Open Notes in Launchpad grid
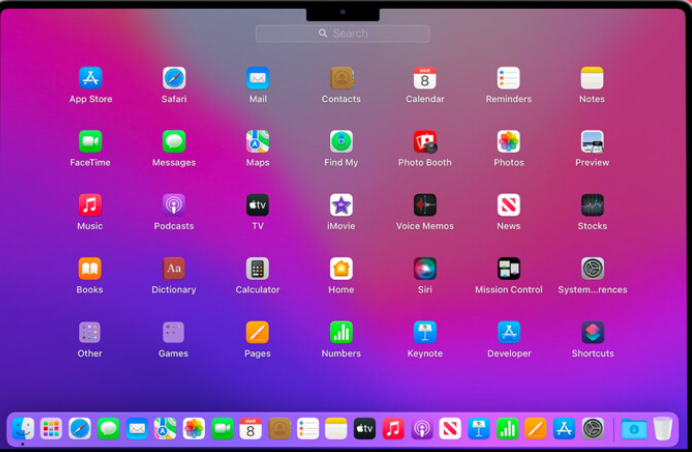The width and height of the screenshot is (692, 452). (x=592, y=79)
